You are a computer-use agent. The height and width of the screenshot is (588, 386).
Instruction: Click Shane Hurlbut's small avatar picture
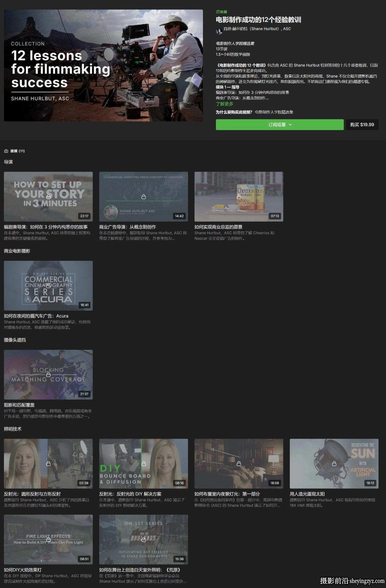219,31
